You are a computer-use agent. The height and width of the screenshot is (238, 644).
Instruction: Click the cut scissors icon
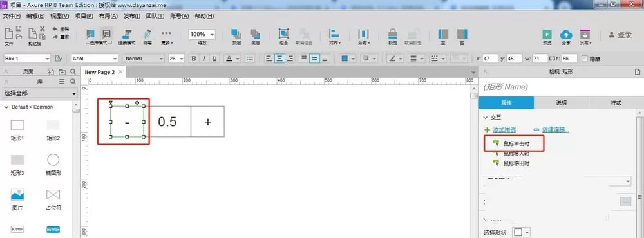tap(43, 28)
